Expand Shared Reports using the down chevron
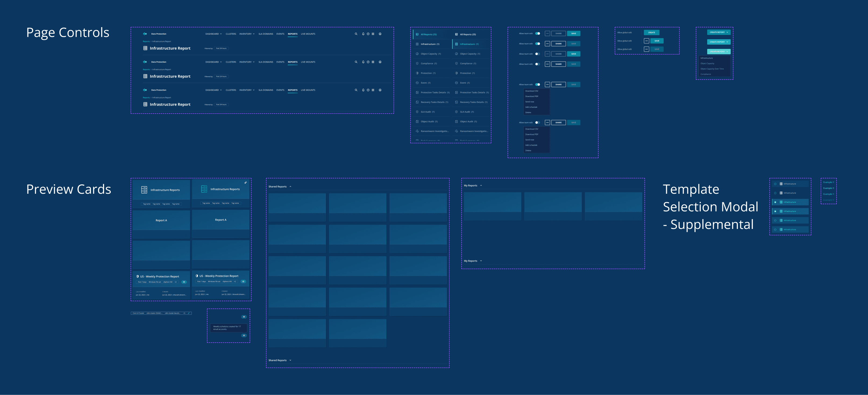The image size is (868, 395). coord(290,360)
